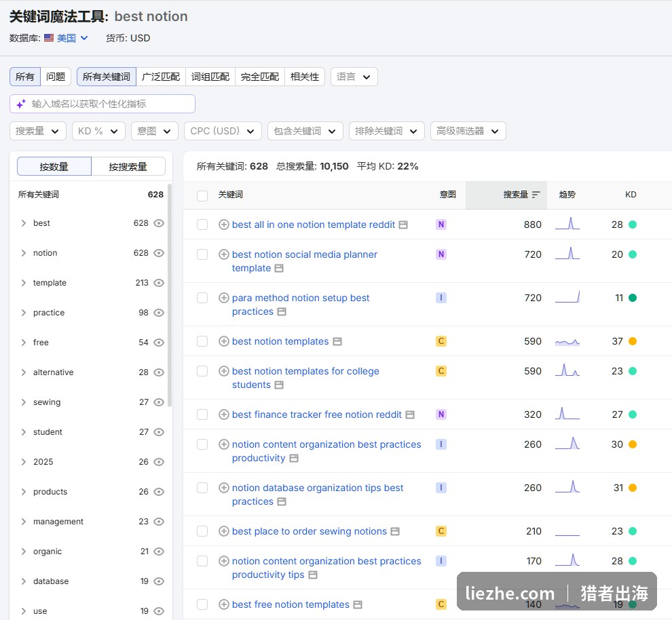
Task: Open the KD % filter dropdown
Action: pyautogui.click(x=98, y=131)
